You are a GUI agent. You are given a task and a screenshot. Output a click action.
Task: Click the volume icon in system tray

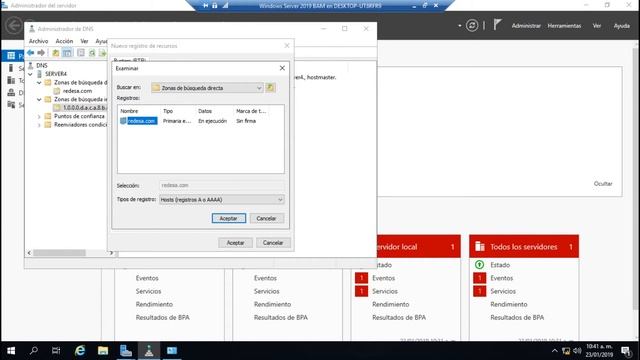(577, 351)
